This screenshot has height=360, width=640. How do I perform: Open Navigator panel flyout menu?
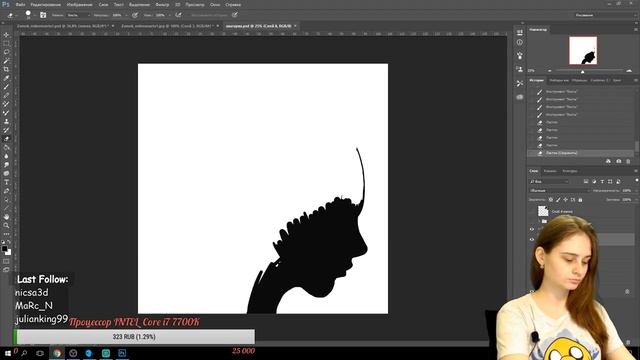click(636, 30)
